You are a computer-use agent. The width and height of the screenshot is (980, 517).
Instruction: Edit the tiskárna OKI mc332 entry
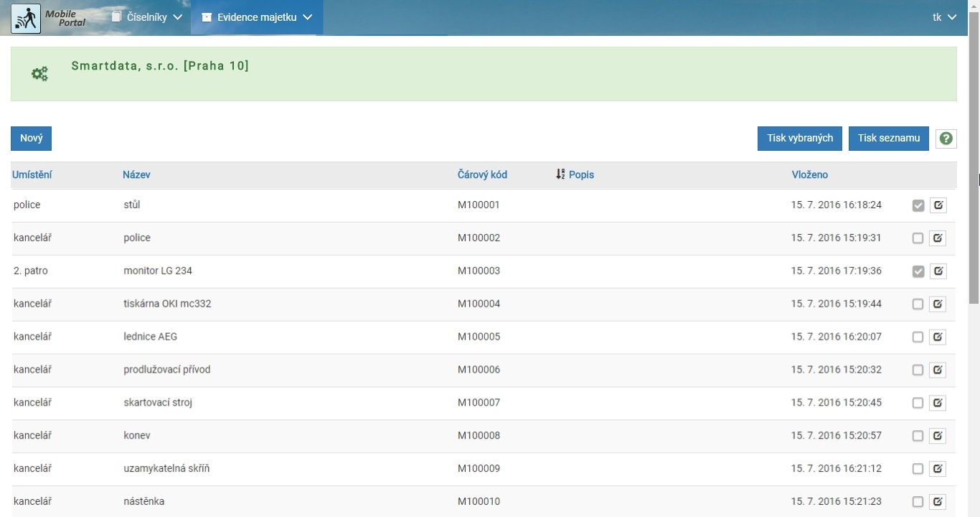coord(938,304)
